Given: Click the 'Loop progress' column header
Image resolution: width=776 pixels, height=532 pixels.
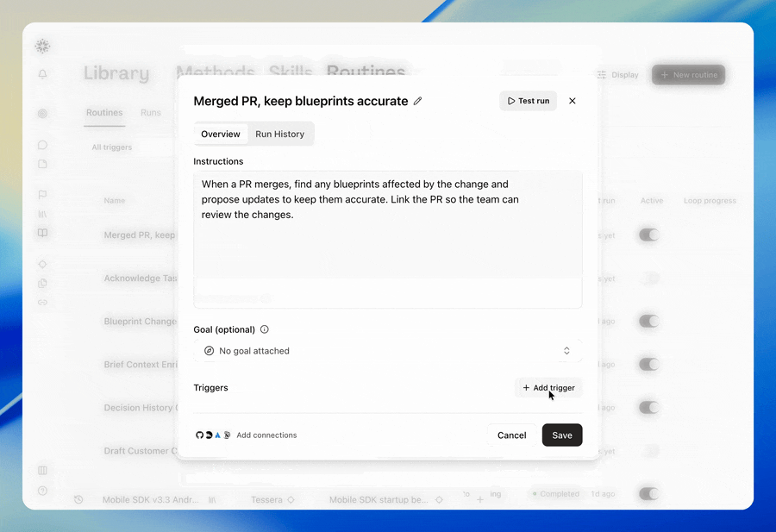Looking at the screenshot, I should [x=710, y=200].
